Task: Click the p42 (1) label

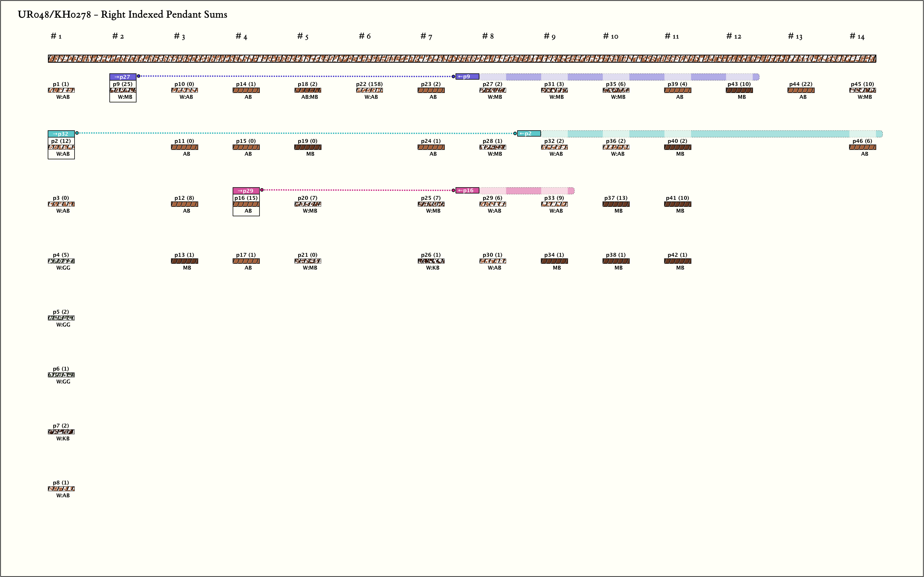Action: coord(678,255)
